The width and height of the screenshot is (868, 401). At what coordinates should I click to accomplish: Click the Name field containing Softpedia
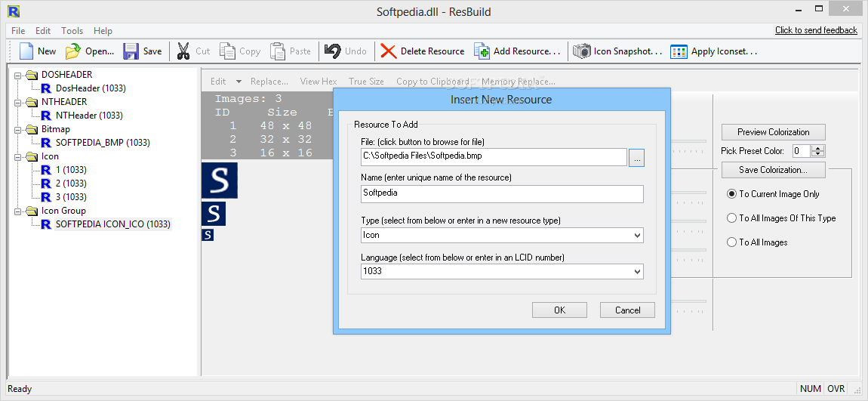click(x=502, y=194)
